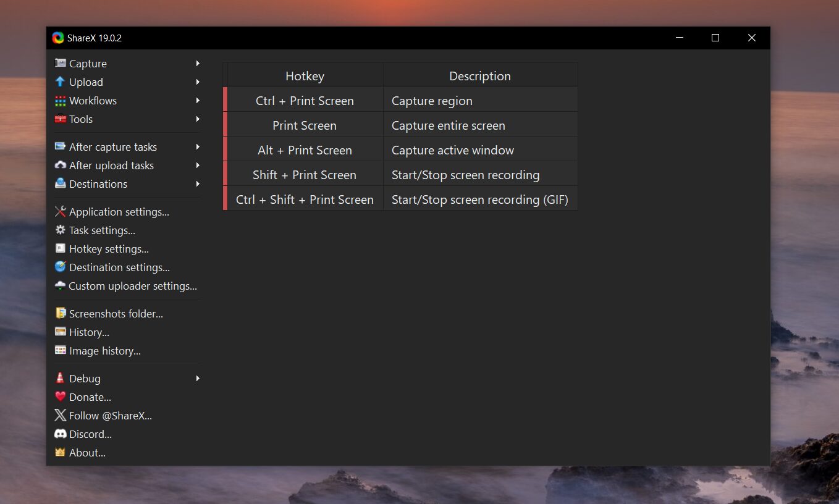This screenshot has height=504, width=839.
Task: Click the red Tools toolbox icon
Action: coord(60,119)
